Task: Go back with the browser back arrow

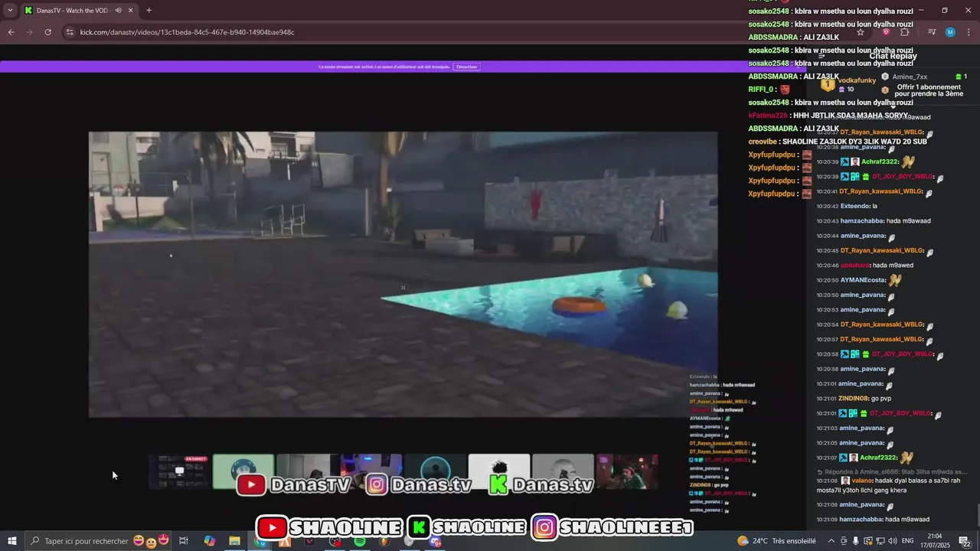Action: [x=11, y=32]
